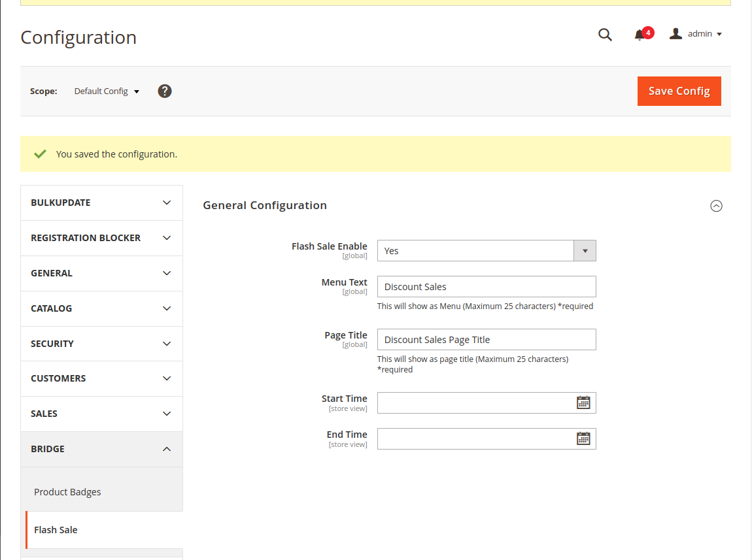Viewport: 752px width, 560px height.
Task: Click the Save Config button
Action: [x=679, y=91]
